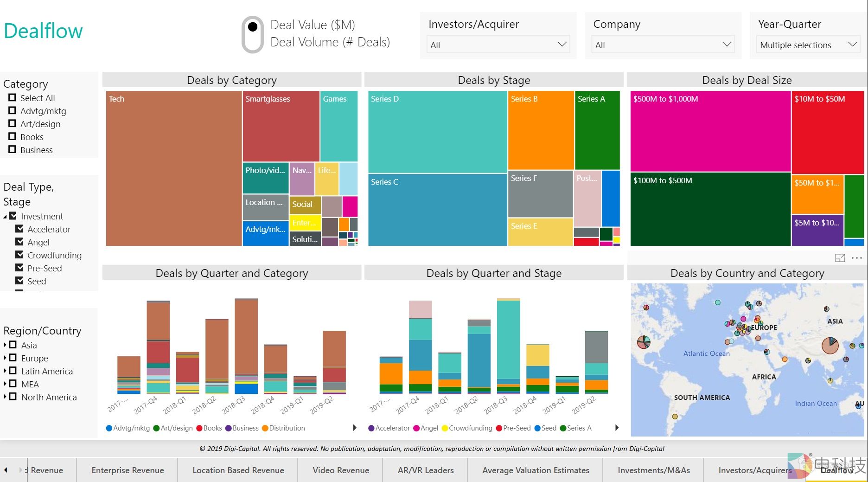Screen dimensions: 868x482
Task: Click the Advtg/mktg blue legend dot
Action: click(109, 428)
